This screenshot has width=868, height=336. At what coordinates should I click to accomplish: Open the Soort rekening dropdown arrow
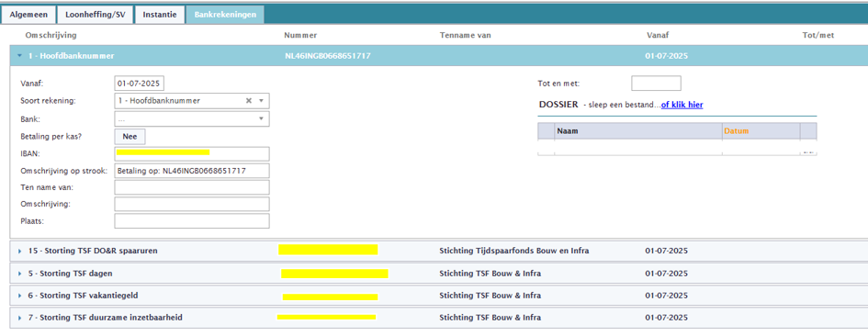coord(261,101)
